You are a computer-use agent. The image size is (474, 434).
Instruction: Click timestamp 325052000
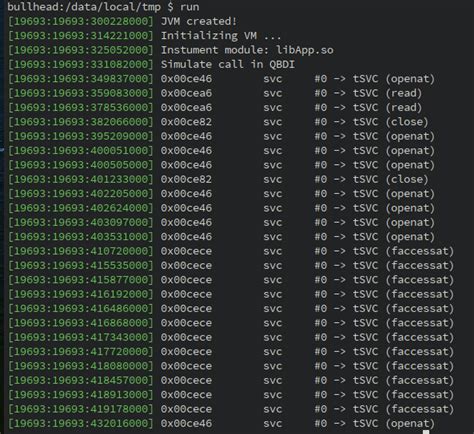119,50
